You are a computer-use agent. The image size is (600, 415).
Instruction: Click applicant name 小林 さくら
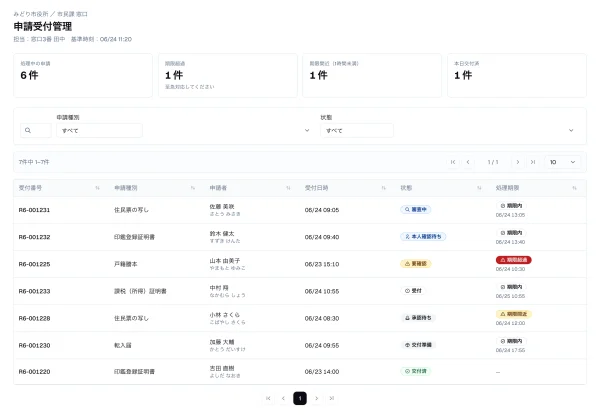[225, 315]
